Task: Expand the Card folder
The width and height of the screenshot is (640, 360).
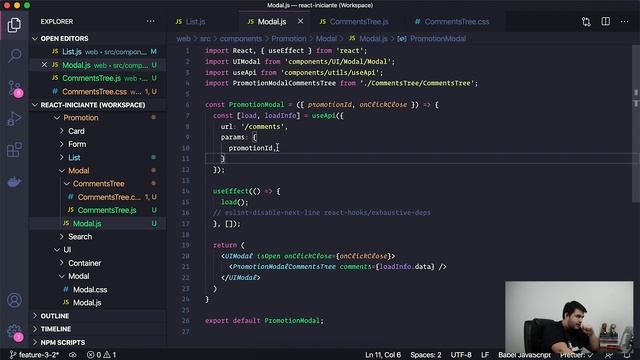Action: pos(76,131)
